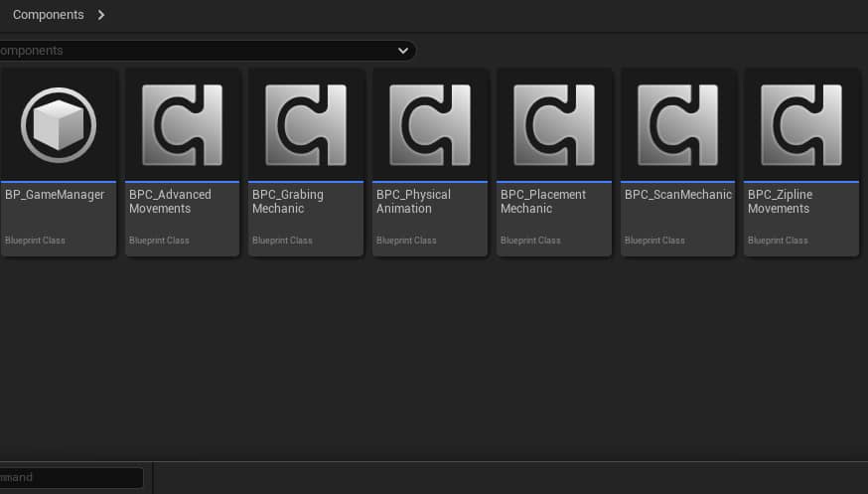868x494 pixels.
Task: Select the BPC_Zipline Movements component icon
Action: [x=800, y=125]
